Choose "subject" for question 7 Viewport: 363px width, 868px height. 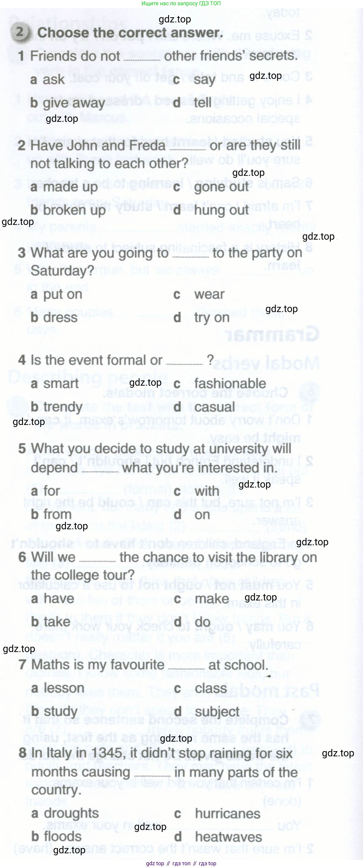tap(217, 711)
